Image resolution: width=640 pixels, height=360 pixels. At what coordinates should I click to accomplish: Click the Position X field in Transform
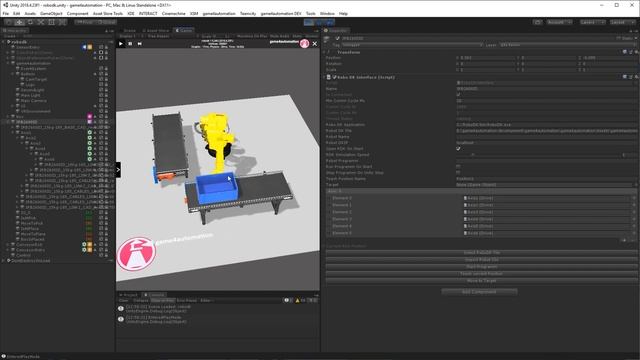(487, 58)
